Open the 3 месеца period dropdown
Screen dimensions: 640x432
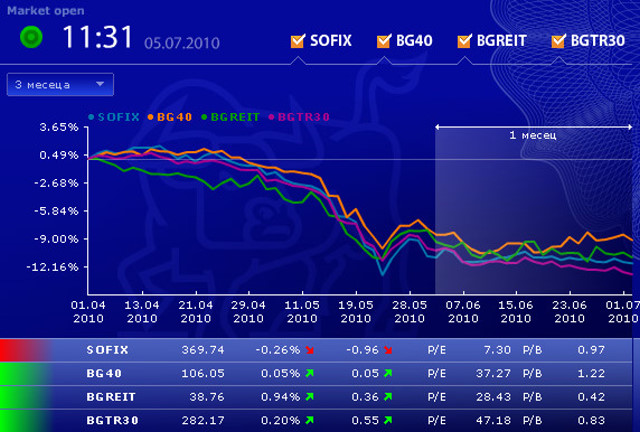(60, 85)
